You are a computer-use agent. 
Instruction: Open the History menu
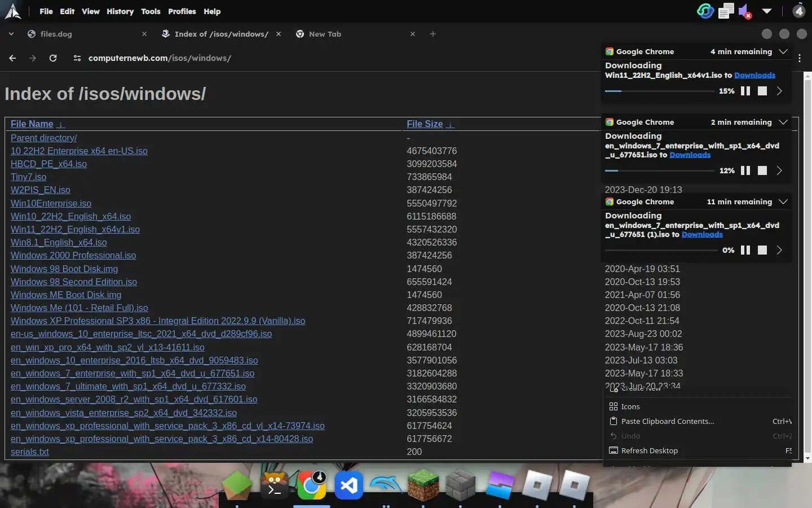(x=120, y=11)
